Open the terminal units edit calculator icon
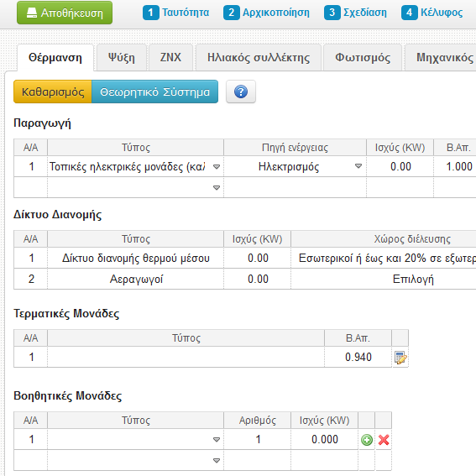 400,358
